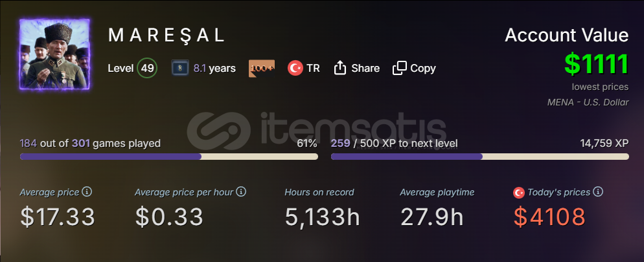Click the green $1111 account value
Viewport: 644px width, 262px height.
pos(596,64)
